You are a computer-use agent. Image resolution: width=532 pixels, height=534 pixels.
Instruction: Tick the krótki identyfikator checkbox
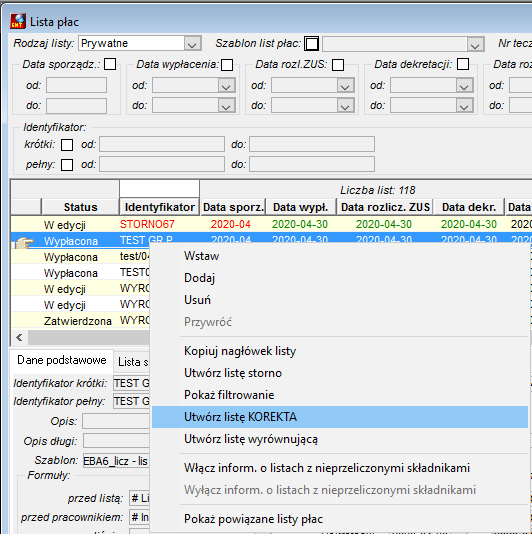click(x=67, y=145)
